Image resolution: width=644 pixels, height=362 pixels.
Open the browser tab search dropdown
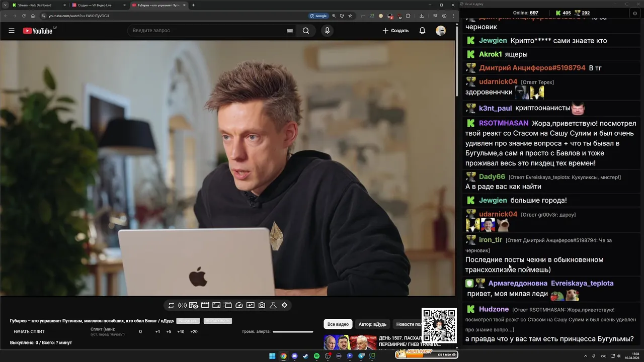point(4,5)
